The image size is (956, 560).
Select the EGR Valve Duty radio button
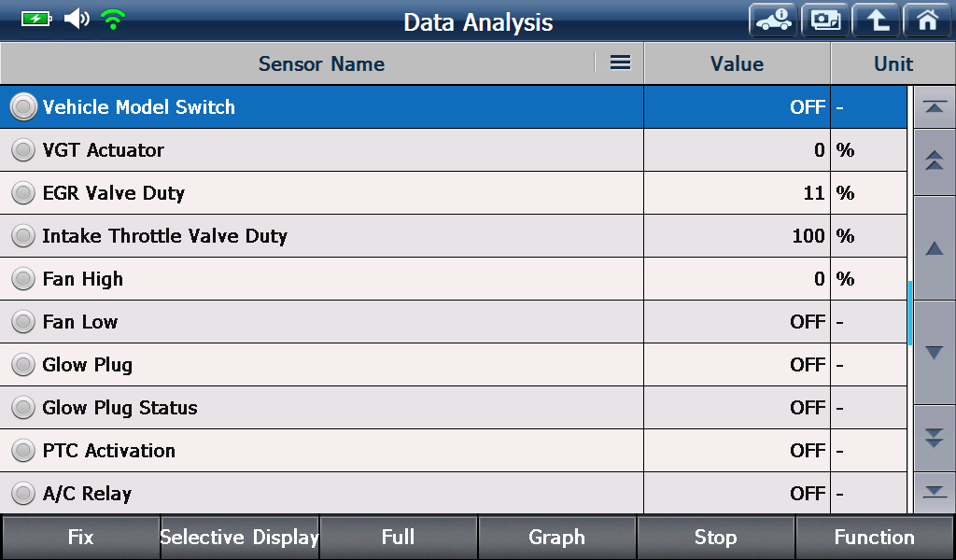tap(23, 192)
